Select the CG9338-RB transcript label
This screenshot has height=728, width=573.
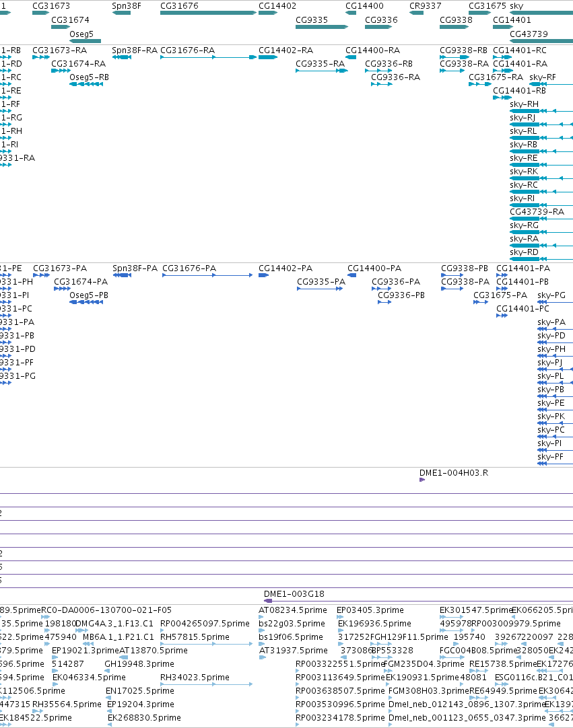click(x=464, y=50)
